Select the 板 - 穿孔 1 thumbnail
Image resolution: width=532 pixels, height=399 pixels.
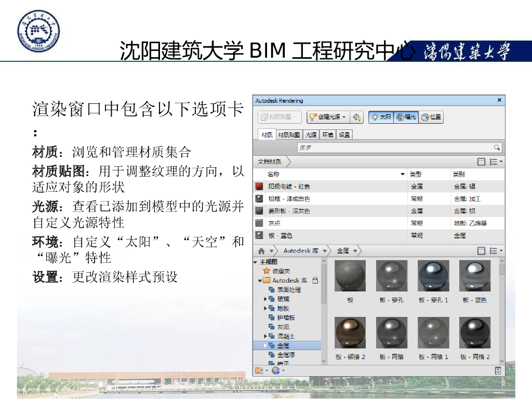point(433,276)
